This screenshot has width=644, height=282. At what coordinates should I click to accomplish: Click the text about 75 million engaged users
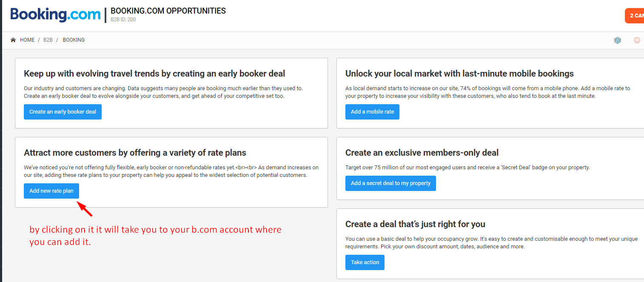tap(467, 168)
